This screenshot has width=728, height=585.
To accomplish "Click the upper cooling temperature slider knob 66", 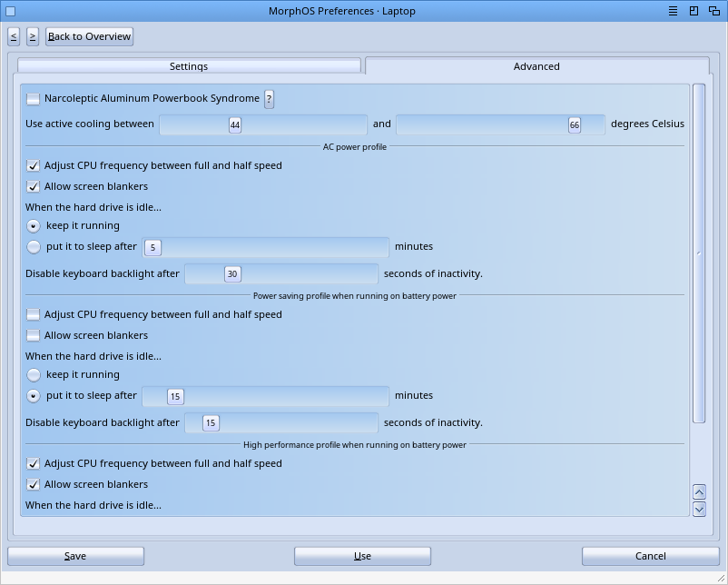I will click(575, 125).
